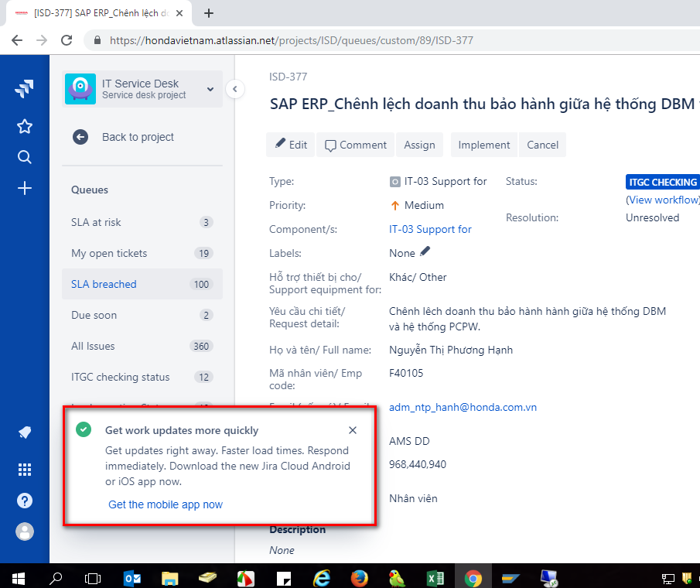Viewport: 700px width, 588px height.
Task: Open Jira search magnifier in sidebar
Action: 25,157
